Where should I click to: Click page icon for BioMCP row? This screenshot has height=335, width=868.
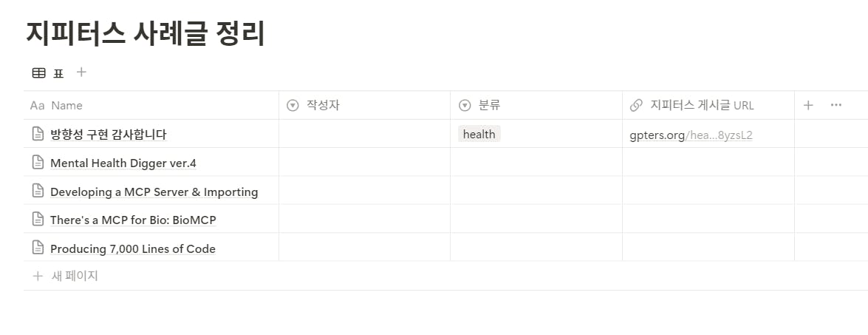(38, 219)
